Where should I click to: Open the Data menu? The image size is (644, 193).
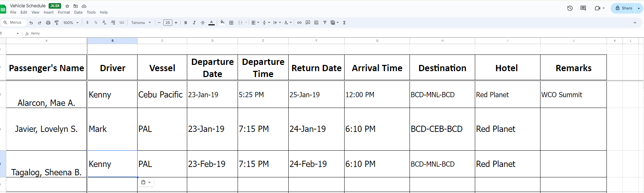pos(78,12)
